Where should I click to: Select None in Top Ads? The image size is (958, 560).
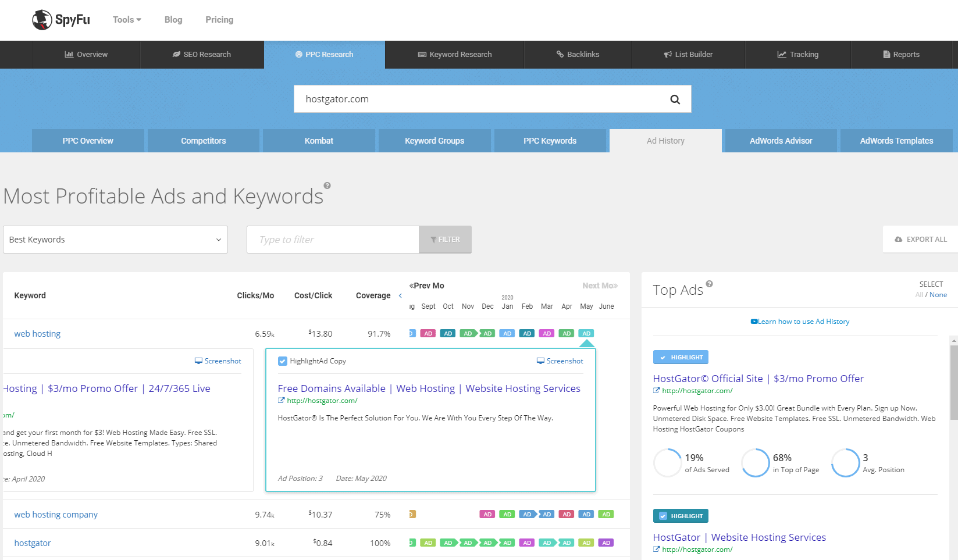coord(938,295)
